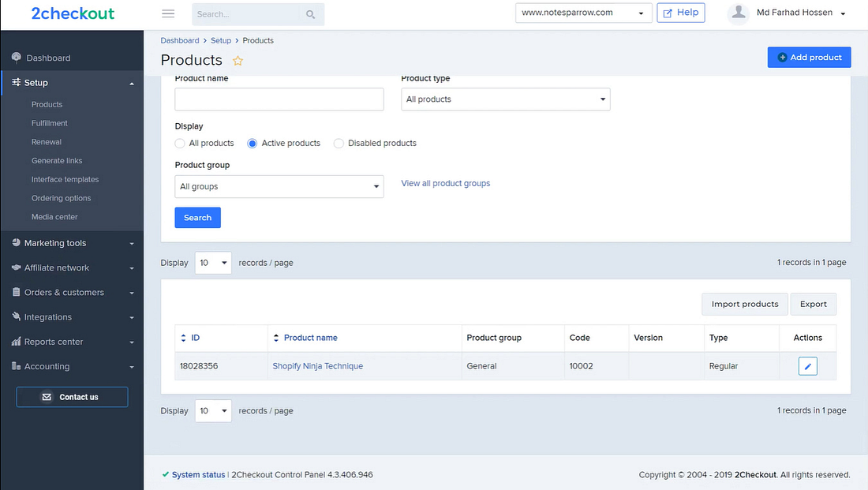Open Products in the Setup submenu
Image resolution: width=868 pixels, height=490 pixels.
tap(47, 104)
